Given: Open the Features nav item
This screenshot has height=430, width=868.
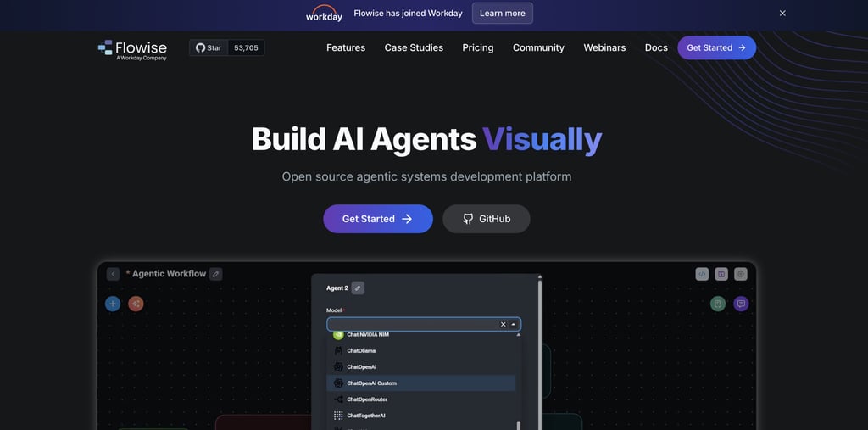Looking at the screenshot, I should coord(346,47).
